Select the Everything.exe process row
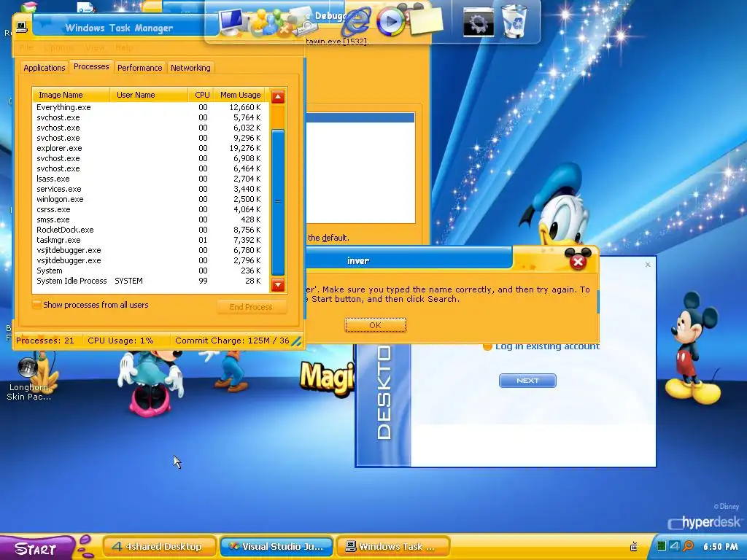This screenshot has height=560, width=747. 150,107
